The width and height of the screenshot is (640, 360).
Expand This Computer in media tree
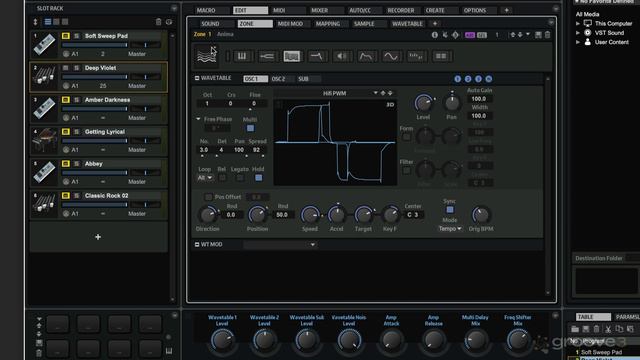(578, 24)
